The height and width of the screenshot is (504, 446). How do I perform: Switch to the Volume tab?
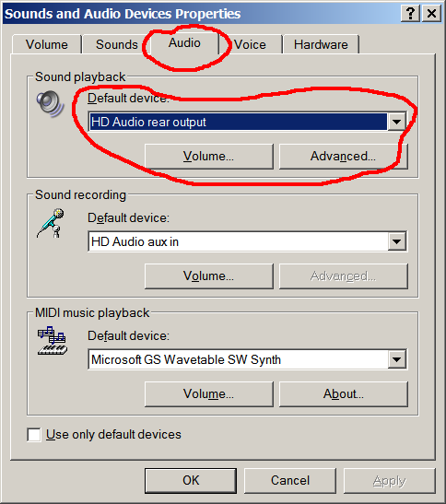(47, 44)
